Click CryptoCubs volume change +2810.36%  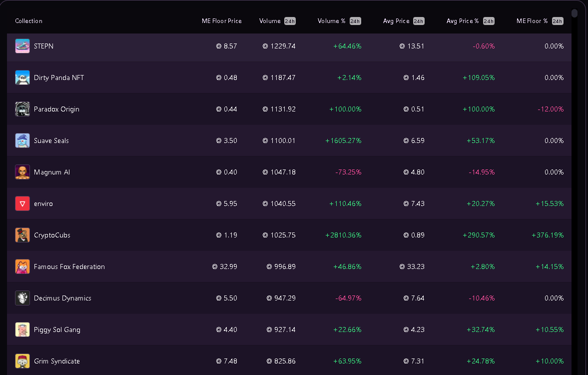pyautogui.click(x=343, y=235)
